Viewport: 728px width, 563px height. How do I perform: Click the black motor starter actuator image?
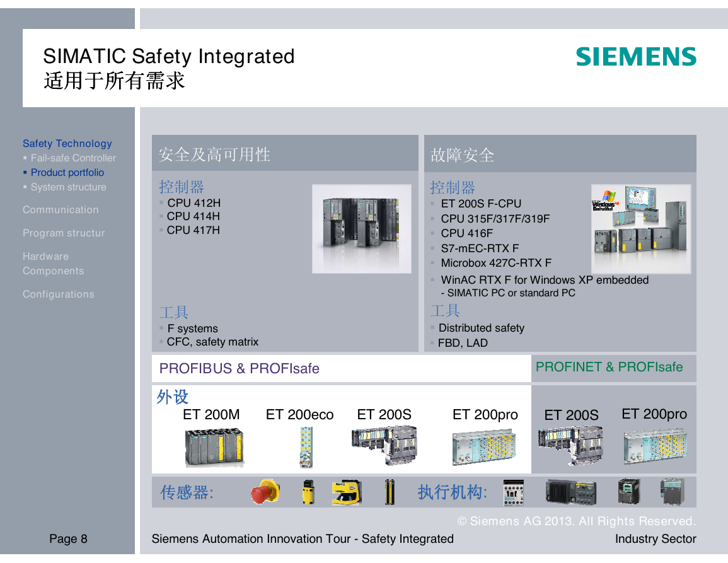pyautogui.click(x=570, y=493)
